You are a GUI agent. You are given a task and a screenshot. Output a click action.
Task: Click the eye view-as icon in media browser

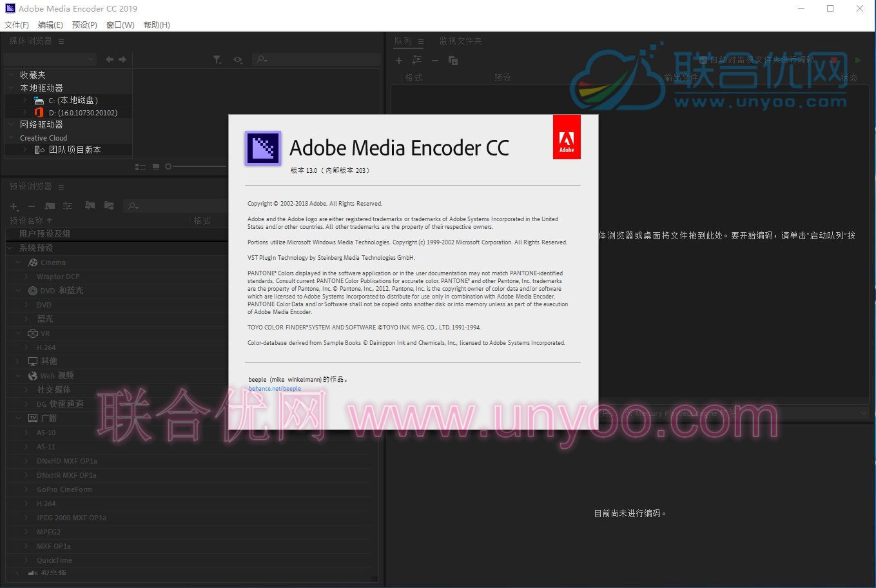point(238,59)
